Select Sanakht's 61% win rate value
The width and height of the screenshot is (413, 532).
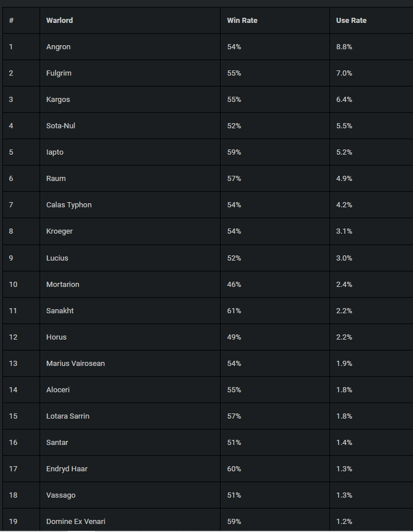pyautogui.click(x=234, y=311)
